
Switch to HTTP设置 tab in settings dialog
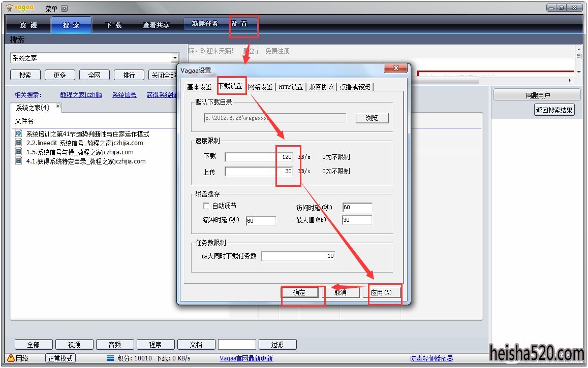point(291,87)
